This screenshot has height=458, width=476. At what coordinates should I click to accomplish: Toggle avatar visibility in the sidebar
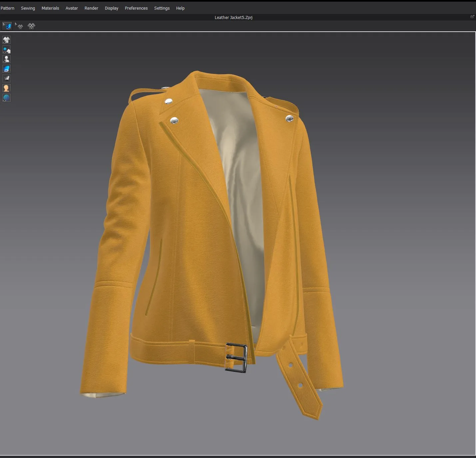6,59
